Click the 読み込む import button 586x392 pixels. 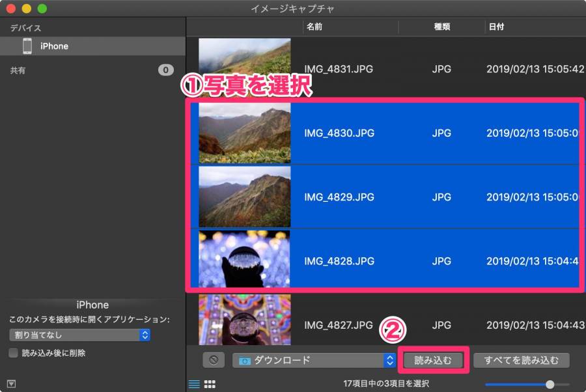pos(433,360)
